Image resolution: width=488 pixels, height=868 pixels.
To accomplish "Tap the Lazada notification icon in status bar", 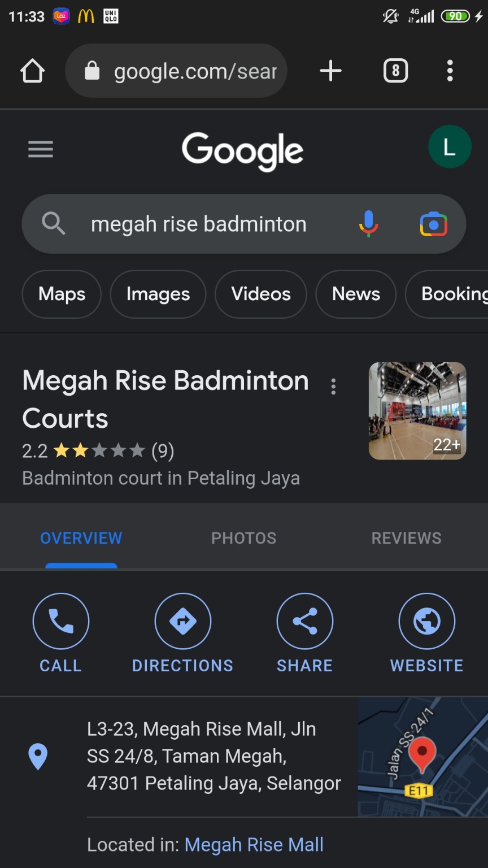I will click(x=61, y=16).
